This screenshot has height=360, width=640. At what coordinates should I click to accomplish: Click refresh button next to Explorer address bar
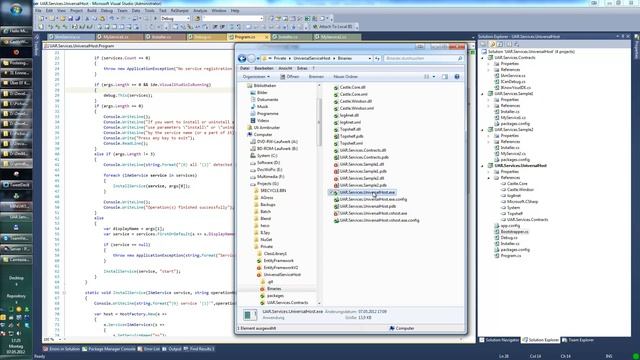[x=377, y=58]
